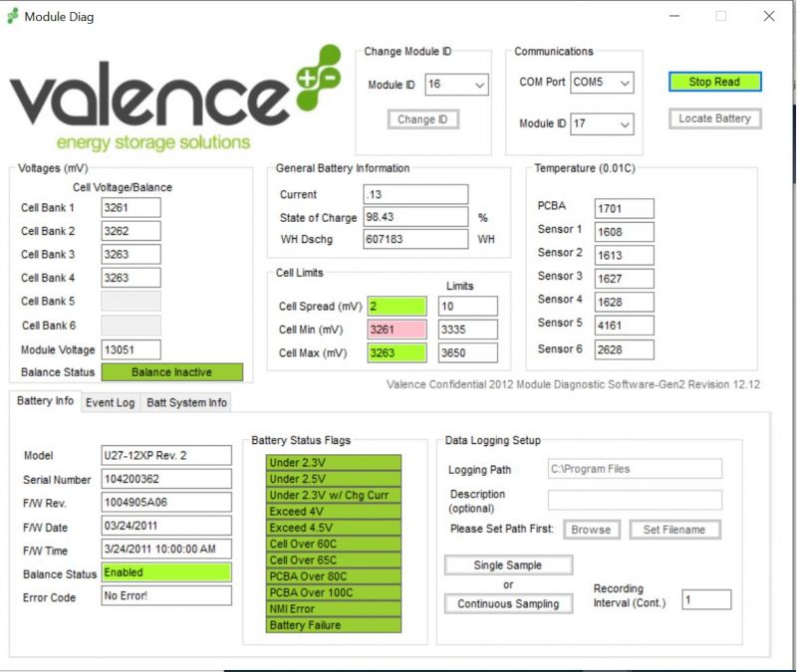Click the F/W Time field
The height and width of the screenshot is (672, 797).
pos(166,550)
